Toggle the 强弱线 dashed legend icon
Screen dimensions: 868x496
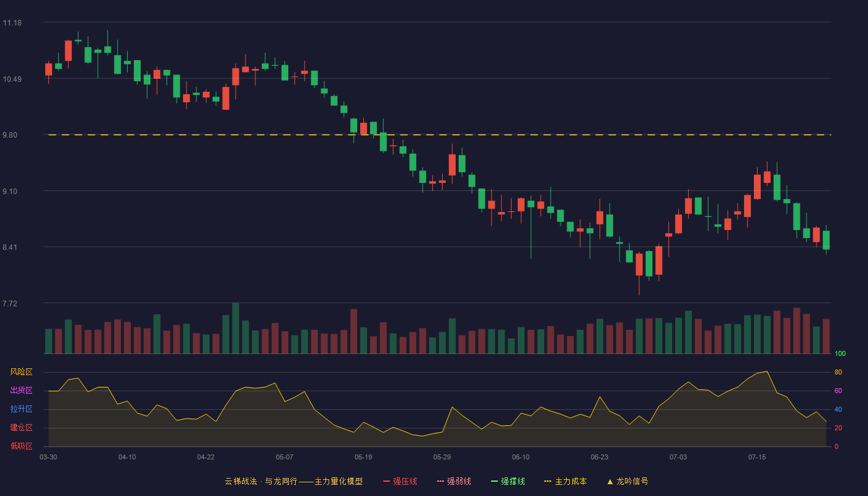[x=440, y=481]
